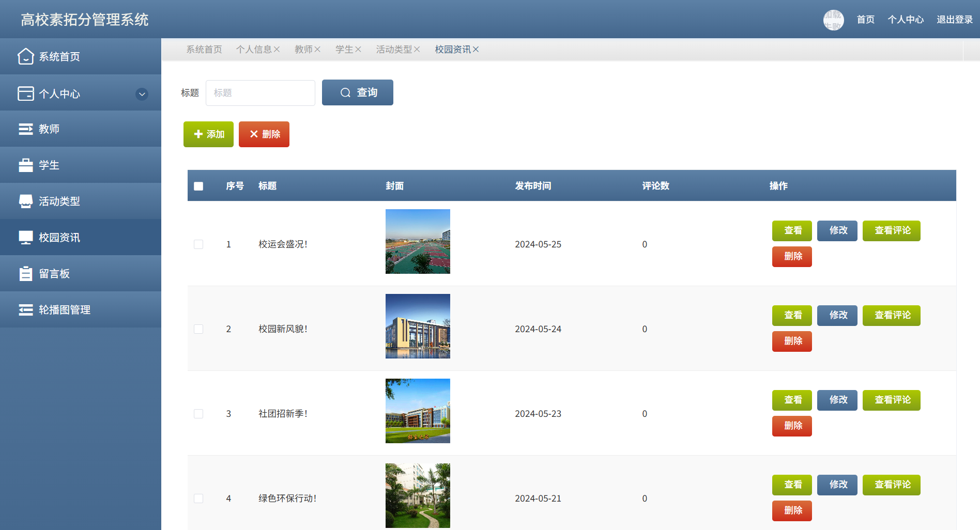Close the 校园资讯 tab

[476, 49]
